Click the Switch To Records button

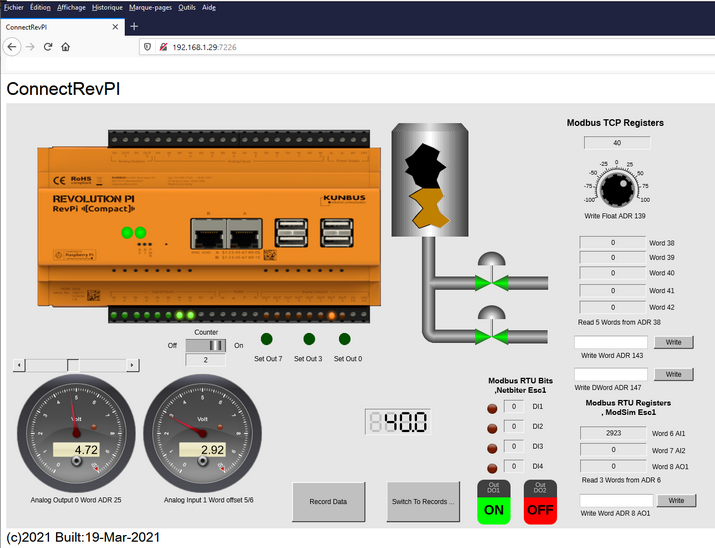422,501
